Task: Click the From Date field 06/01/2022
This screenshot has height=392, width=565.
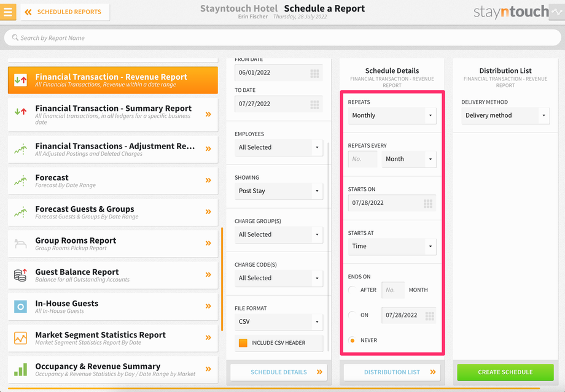Action: [279, 73]
